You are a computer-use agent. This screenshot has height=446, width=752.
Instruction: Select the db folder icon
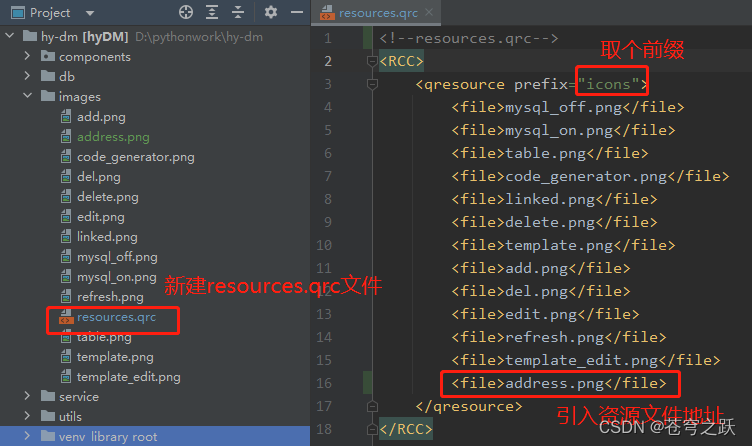47,76
